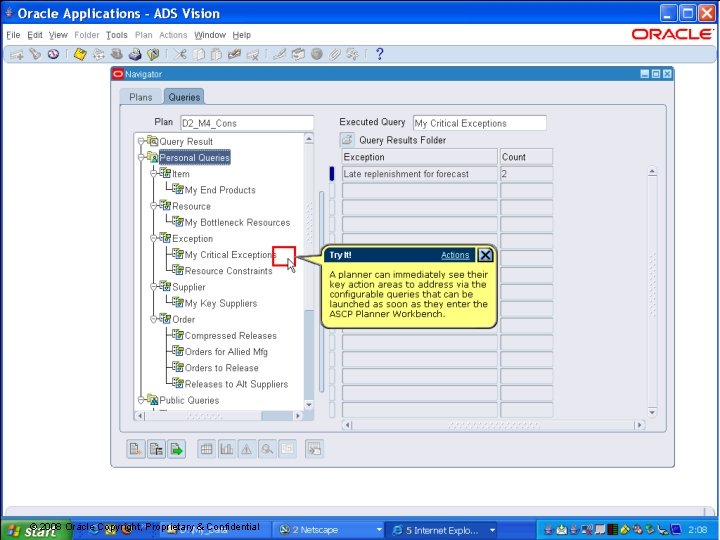Viewport: 720px width, 540px height.
Task: Click the Clear Record eraser icon
Action: pos(234,55)
